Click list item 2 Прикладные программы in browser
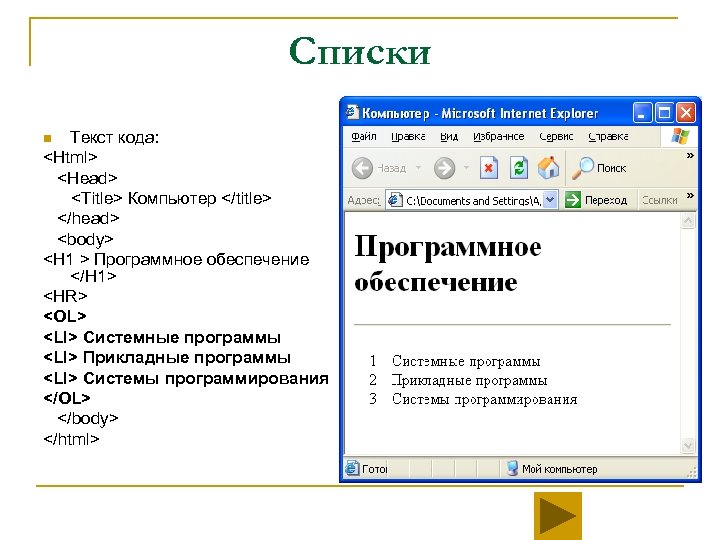This screenshot has width=720, height=540. coord(469,380)
